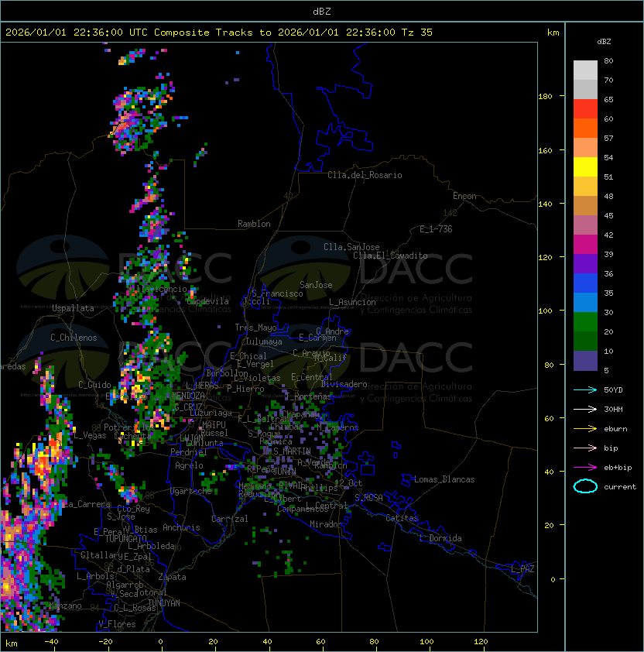Viewport: 644px width, 652px height.
Task: Click the Ugarteche map label
Action: pos(191,491)
